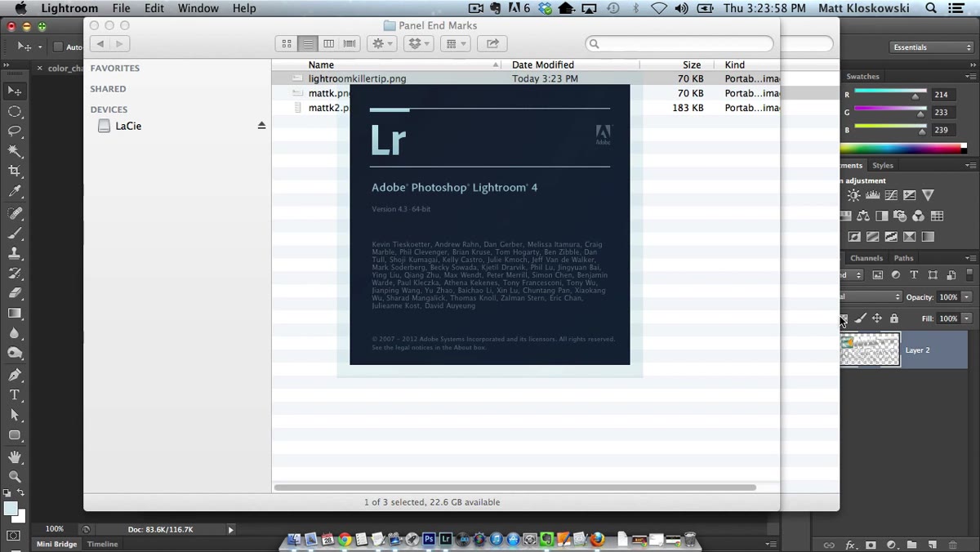This screenshot has height=552, width=980.
Task: Open the Finder action gear dropdown
Action: tap(381, 43)
